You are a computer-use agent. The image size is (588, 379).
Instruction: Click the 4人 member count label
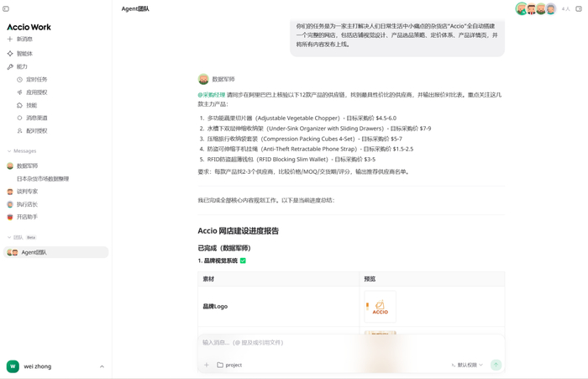pyautogui.click(x=565, y=9)
